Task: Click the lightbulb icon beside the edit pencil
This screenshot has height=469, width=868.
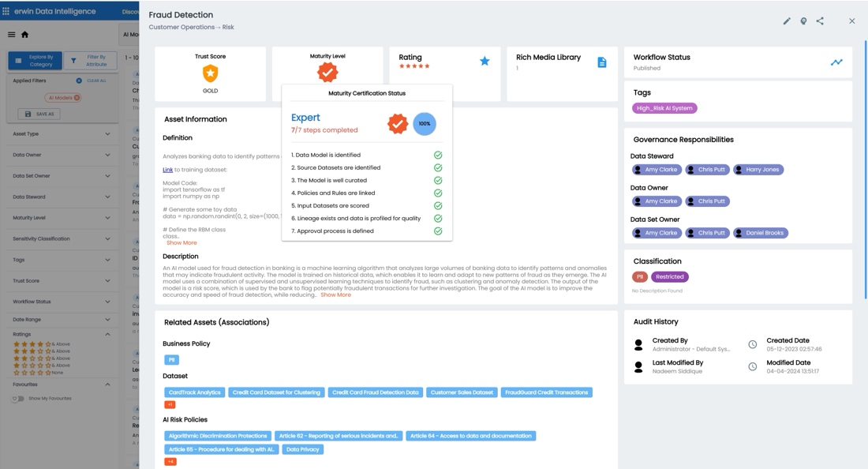Action: click(803, 21)
